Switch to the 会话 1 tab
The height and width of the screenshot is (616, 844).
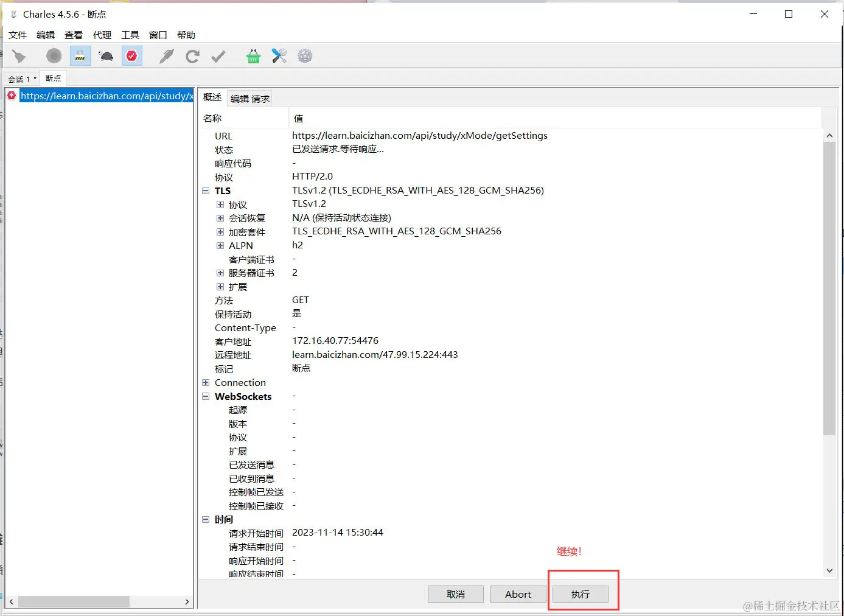click(22, 79)
